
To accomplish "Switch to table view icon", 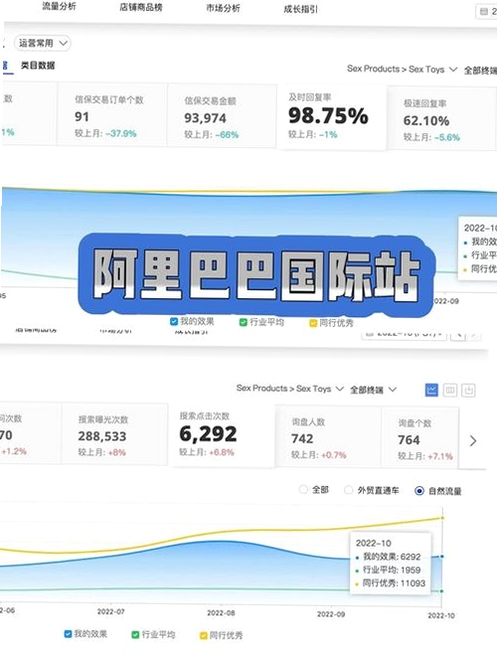I will (450, 390).
